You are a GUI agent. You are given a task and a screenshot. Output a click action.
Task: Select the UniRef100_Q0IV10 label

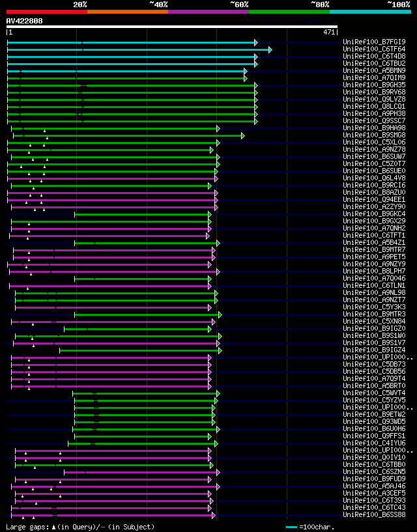coord(374,457)
